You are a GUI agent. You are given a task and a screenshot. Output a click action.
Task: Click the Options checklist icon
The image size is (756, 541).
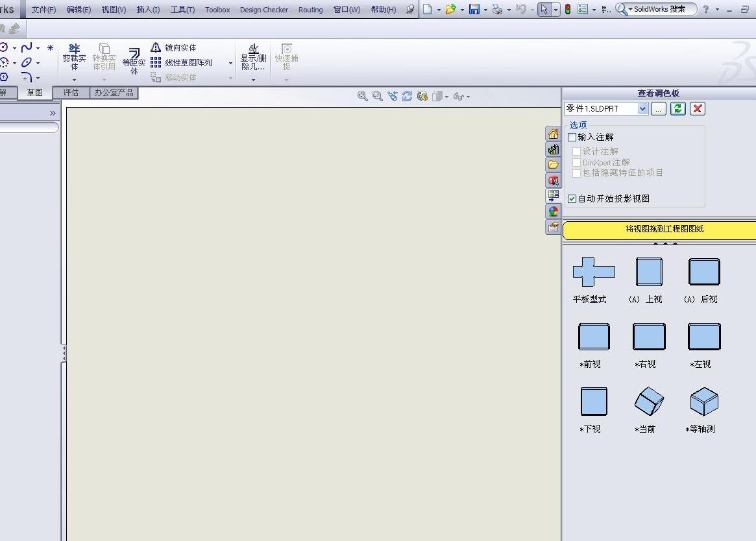pyautogui.click(x=583, y=9)
